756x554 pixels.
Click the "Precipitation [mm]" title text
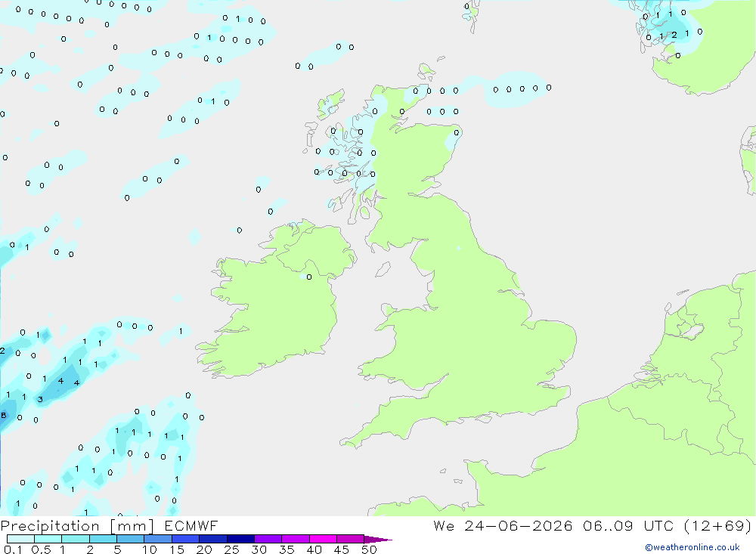(77, 526)
